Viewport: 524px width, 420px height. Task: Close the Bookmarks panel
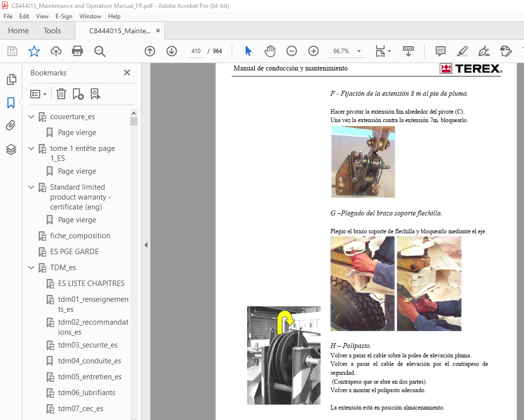coord(127,72)
